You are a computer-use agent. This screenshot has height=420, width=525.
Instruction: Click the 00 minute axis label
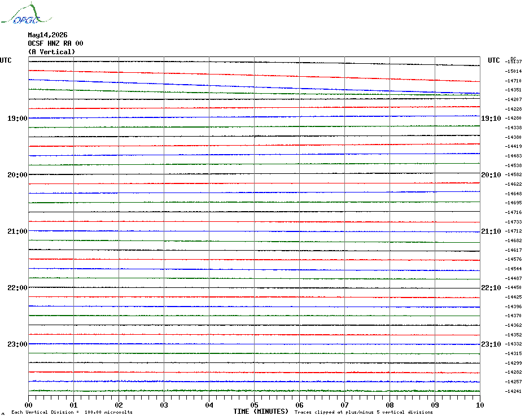point(28,405)
